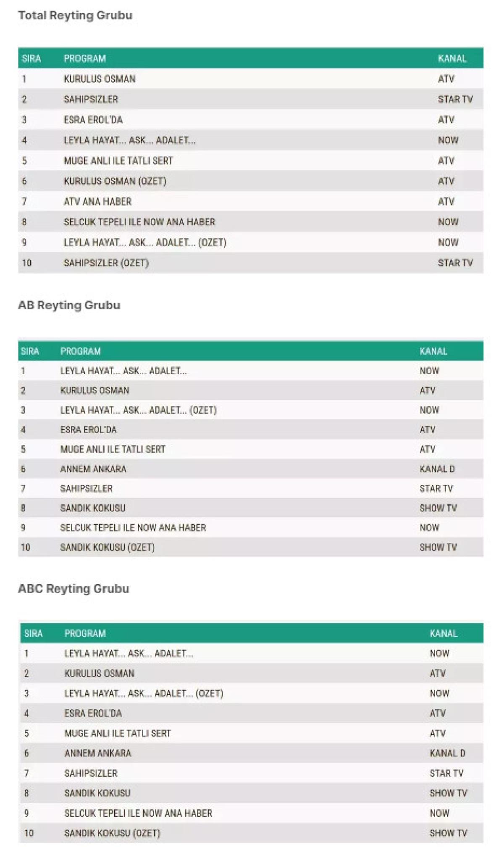Click the AB Reyting Grubu heading
This screenshot has width=504, height=859.
[x=69, y=305]
